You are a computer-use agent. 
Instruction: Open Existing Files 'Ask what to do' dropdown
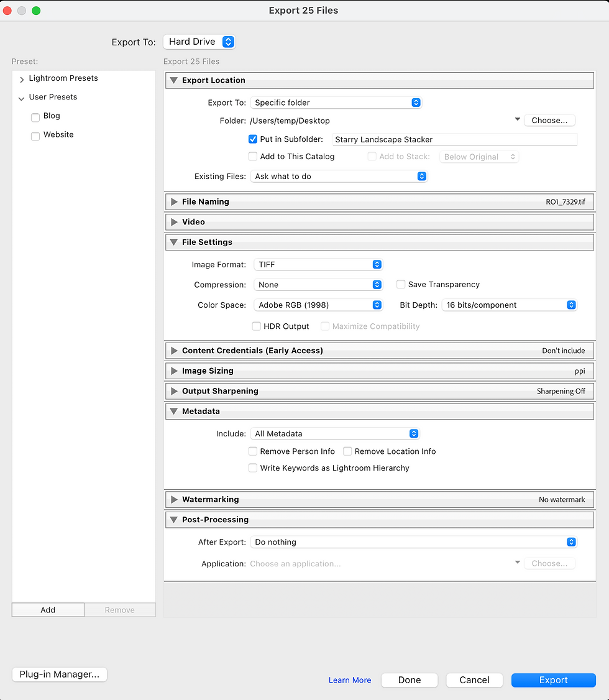click(x=339, y=177)
